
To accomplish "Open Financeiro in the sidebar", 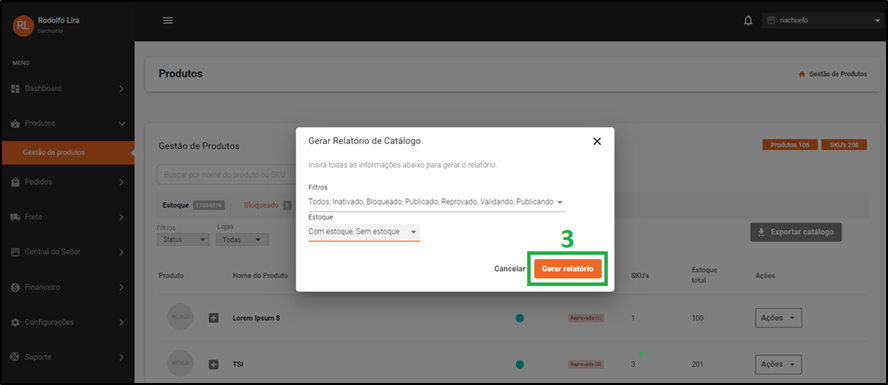I will (67, 288).
